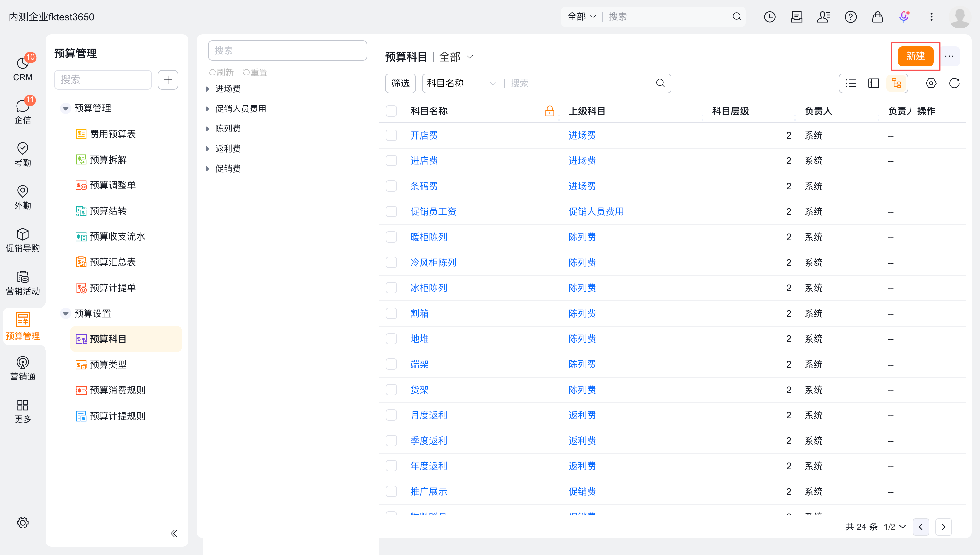Check the 月度返利 row checkbox
The width and height of the screenshot is (980, 555).
click(x=391, y=415)
